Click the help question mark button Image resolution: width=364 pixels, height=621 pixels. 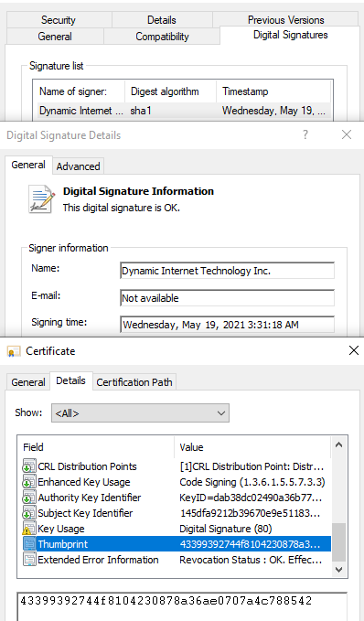(305, 134)
